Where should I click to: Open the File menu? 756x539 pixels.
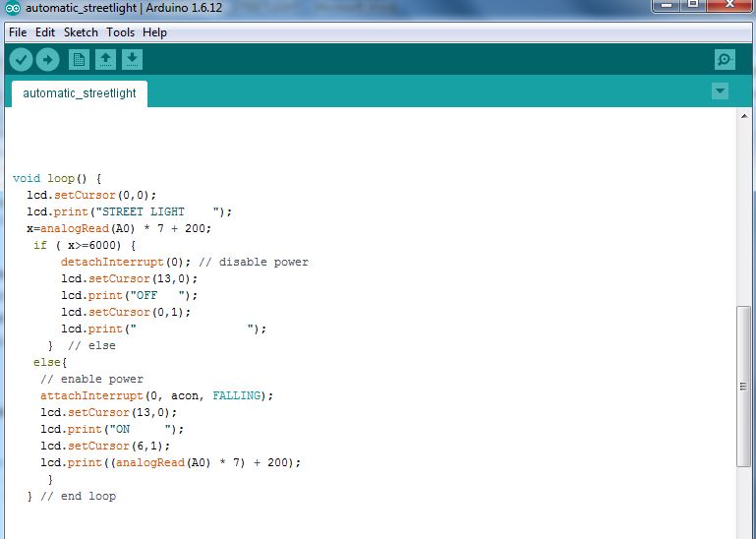(x=18, y=32)
